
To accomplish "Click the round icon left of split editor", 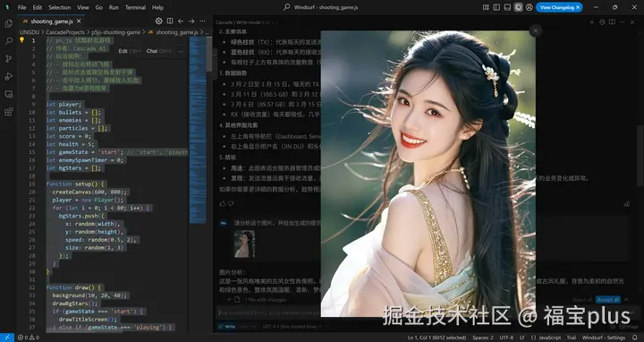I will coord(159,21).
